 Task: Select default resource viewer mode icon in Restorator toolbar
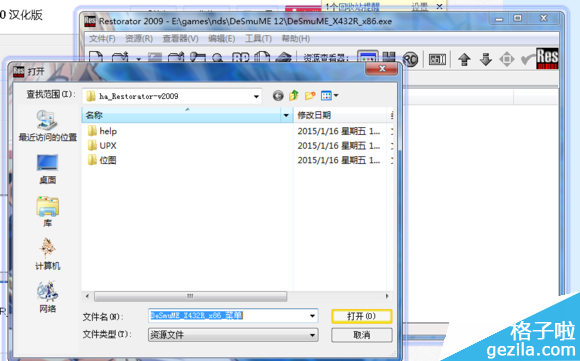click(368, 58)
